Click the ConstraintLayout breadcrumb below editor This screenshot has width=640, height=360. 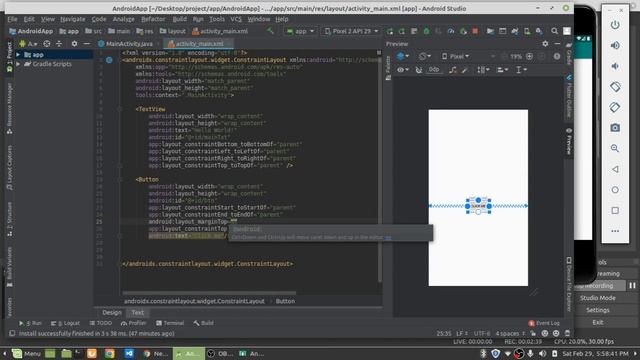pyautogui.click(x=194, y=301)
